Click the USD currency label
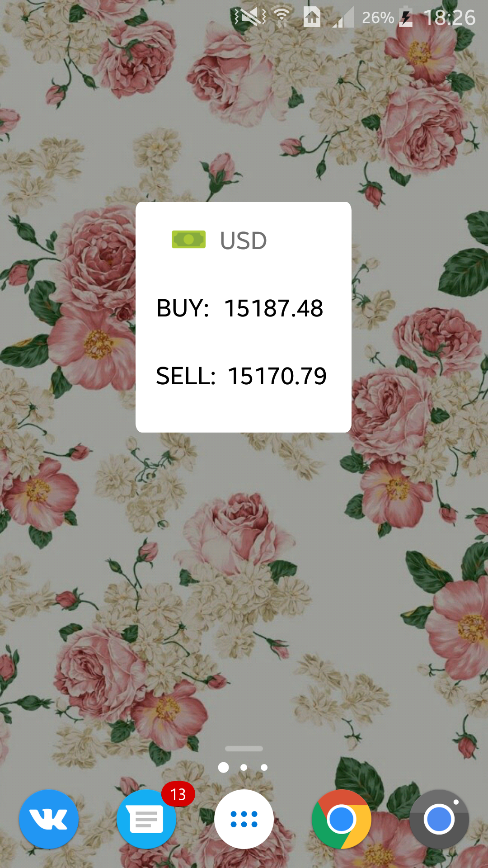 pyautogui.click(x=243, y=241)
